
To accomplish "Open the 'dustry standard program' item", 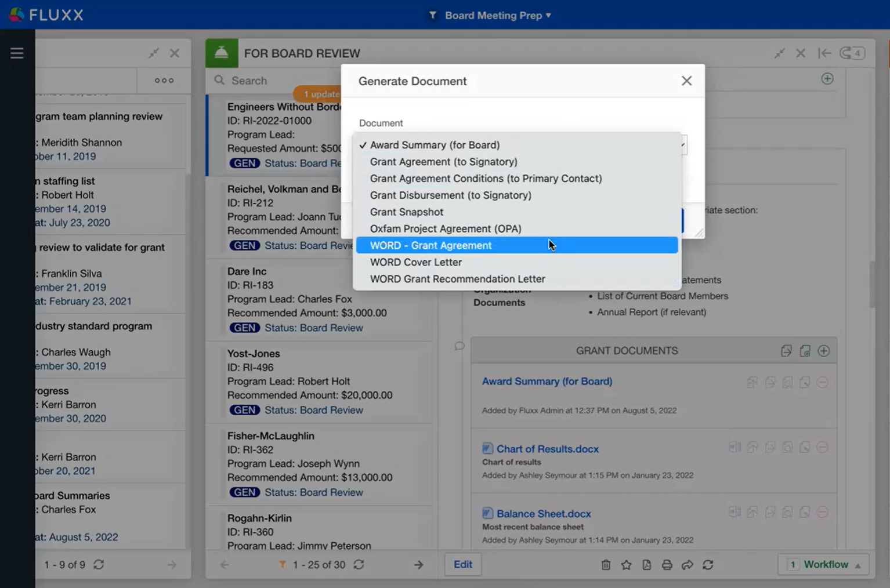I will (x=110, y=346).
